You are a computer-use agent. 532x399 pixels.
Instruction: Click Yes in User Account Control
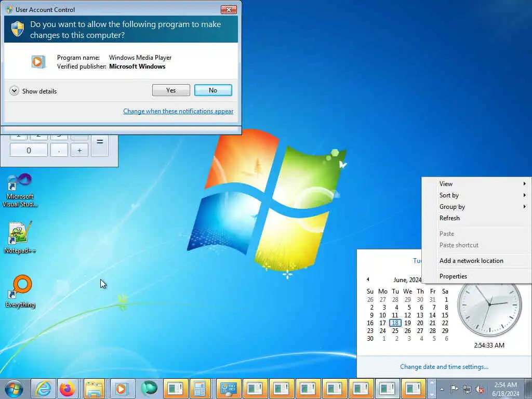click(x=171, y=90)
